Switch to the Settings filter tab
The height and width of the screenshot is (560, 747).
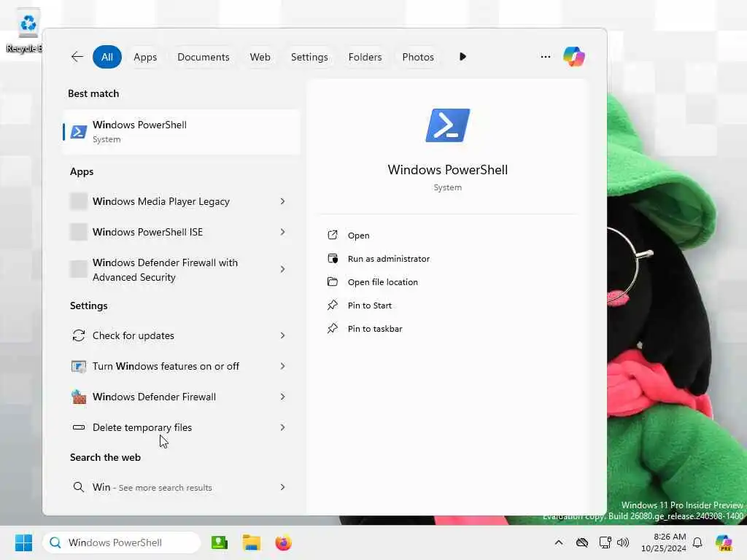click(309, 57)
